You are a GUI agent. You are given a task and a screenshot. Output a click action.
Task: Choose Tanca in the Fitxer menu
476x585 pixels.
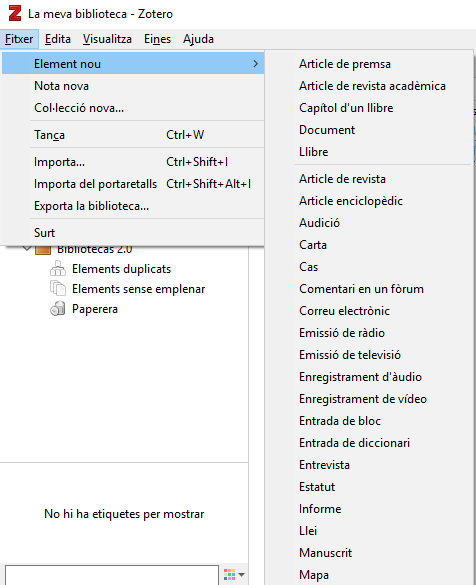pyautogui.click(x=133, y=135)
